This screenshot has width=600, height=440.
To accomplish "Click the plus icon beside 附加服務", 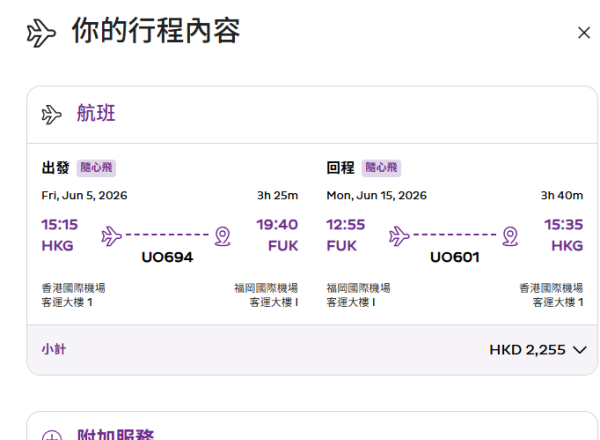I will (x=52, y=435).
